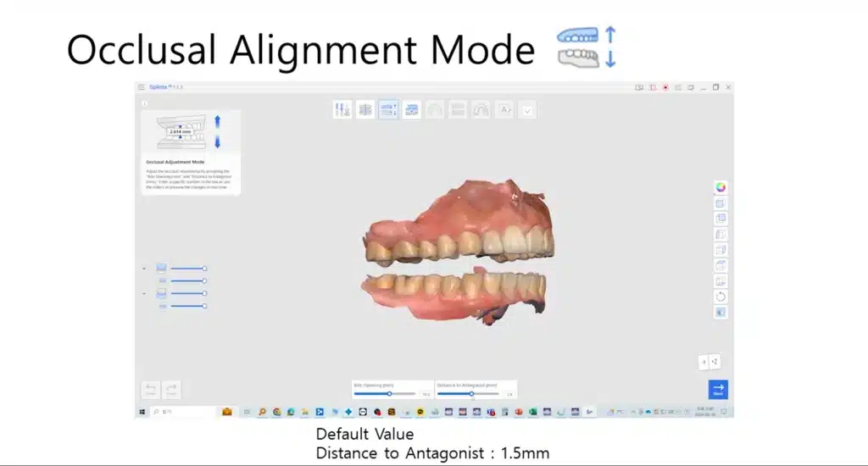Open the Chrome icon in taskbar
Viewport: 868px width, 466px height.
click(277, 412)
